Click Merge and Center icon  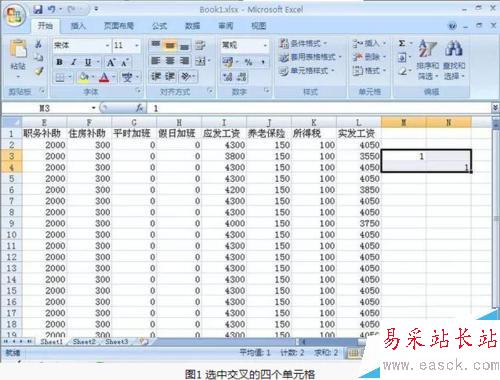pos(200,61)
